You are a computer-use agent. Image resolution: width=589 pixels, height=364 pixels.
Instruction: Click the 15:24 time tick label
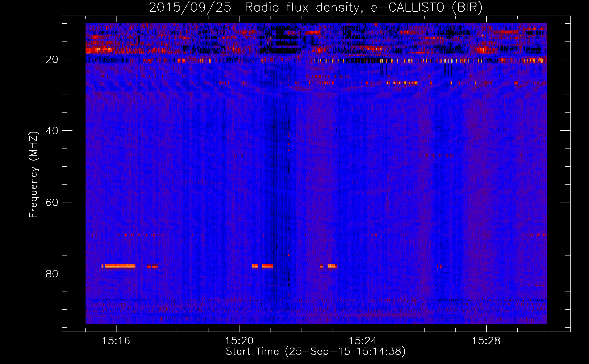pyautogui.click(x=363, y=341)
